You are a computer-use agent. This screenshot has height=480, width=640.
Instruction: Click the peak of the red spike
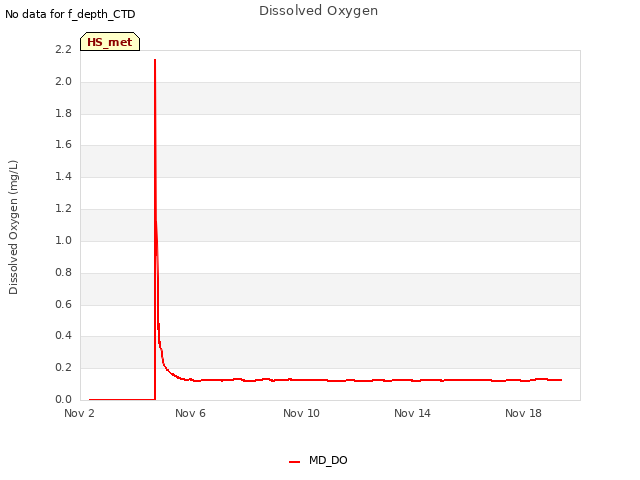pos(155,60)
